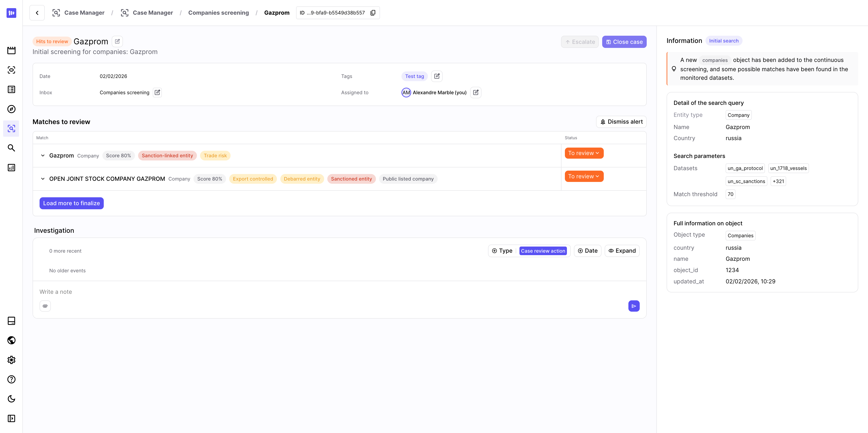Click the Dismiss alert button
The width and height of the screenshot is (868, 433).
[x=621, y=122]
